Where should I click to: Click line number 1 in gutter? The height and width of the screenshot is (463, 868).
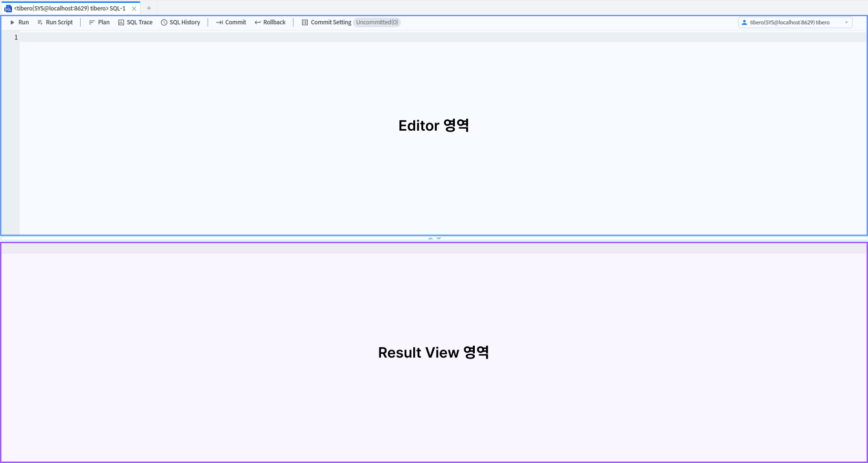pos(16,37)
